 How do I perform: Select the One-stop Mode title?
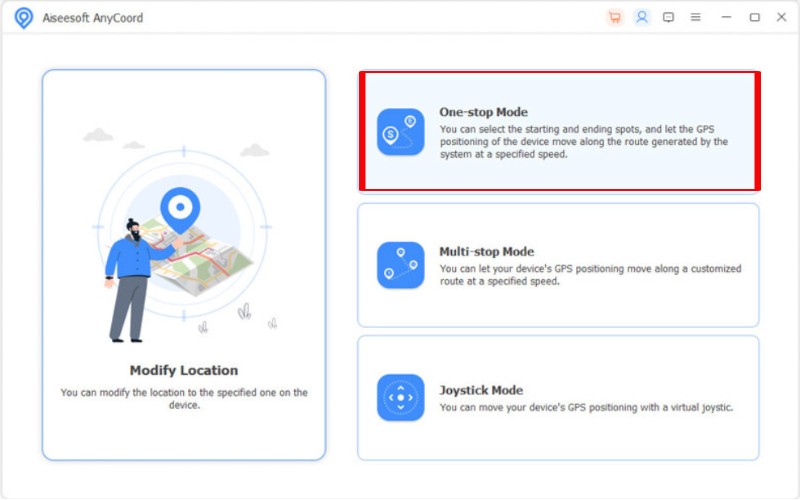point(483,112)
